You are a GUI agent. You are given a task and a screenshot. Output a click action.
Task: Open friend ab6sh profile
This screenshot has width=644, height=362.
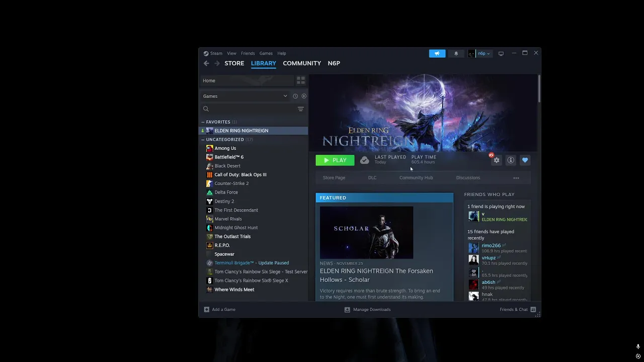pyautogui.click(x=488, y=283)
